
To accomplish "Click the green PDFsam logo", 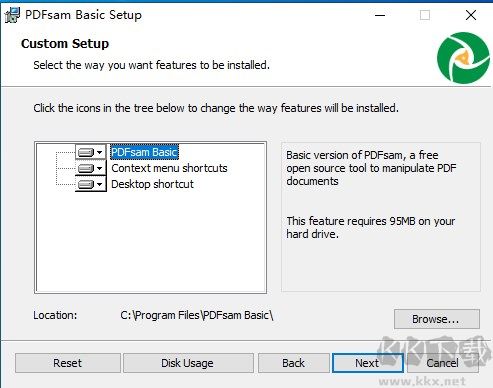I will click(463, 58).
